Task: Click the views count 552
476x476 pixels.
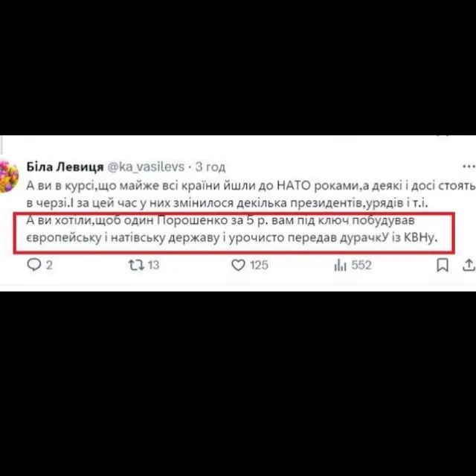Action: (x=361, y=266)
